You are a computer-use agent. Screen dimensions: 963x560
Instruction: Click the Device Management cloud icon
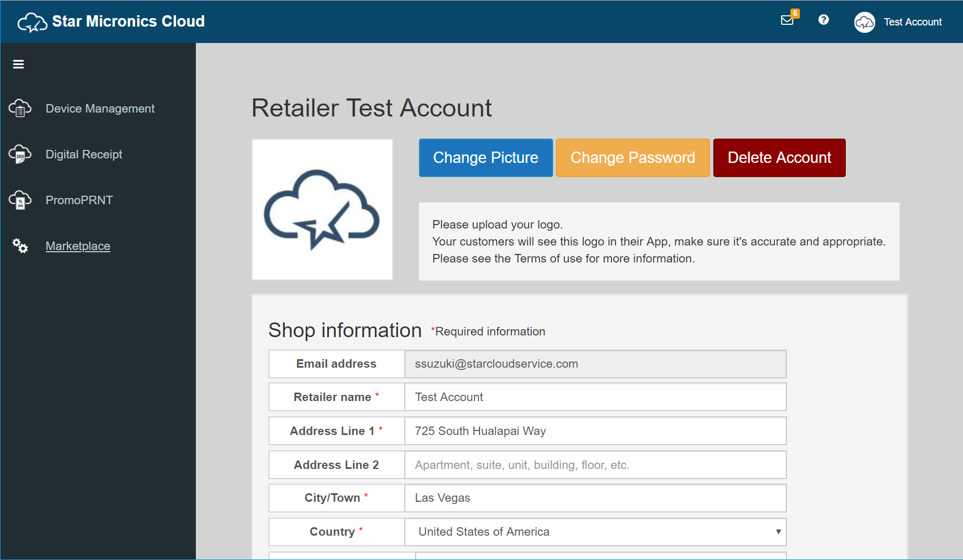(20, 108)
